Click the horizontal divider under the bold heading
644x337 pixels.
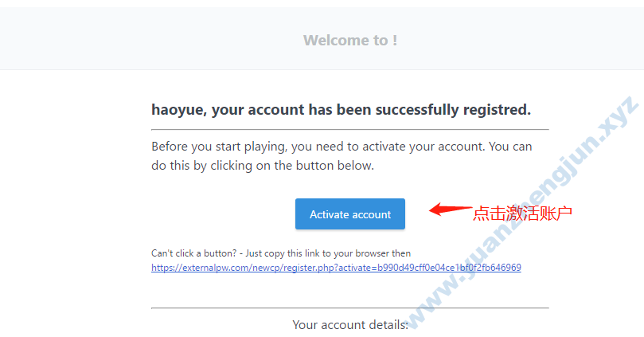[350, 129]
